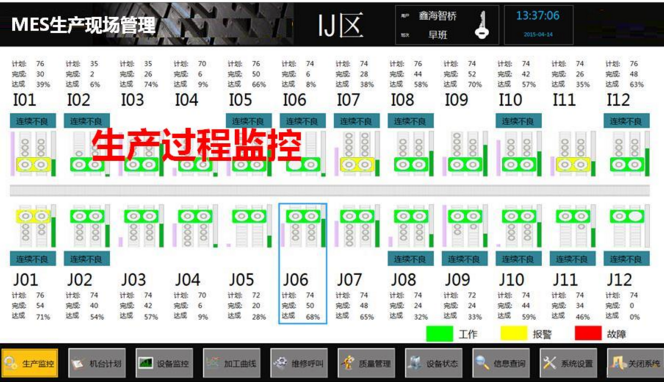Click the 设备监控 equipment monitor icon
Screen dimensions: 664x382
tap(146, 363)
